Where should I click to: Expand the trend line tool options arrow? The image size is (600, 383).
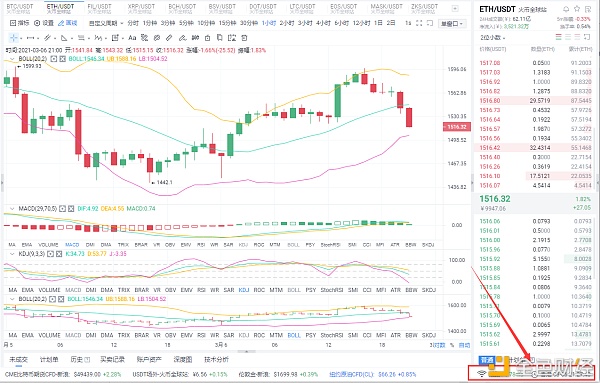38,38
